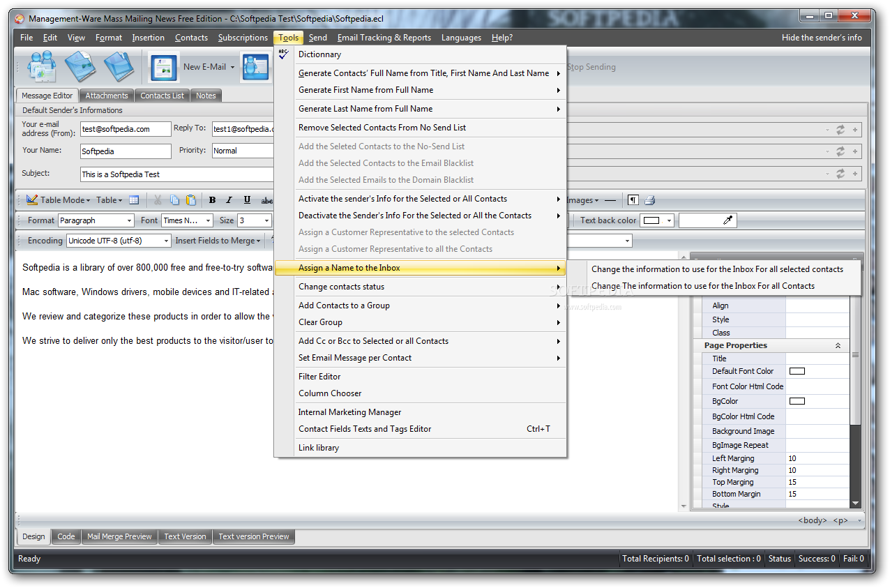Click the insert table grid icon

pos(134,200)
